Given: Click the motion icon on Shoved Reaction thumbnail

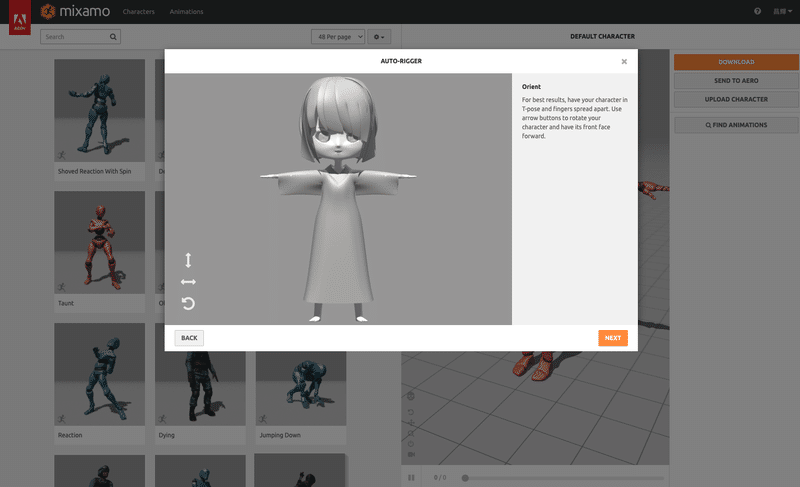Looking at the screenshot, I should coord(62,155).
